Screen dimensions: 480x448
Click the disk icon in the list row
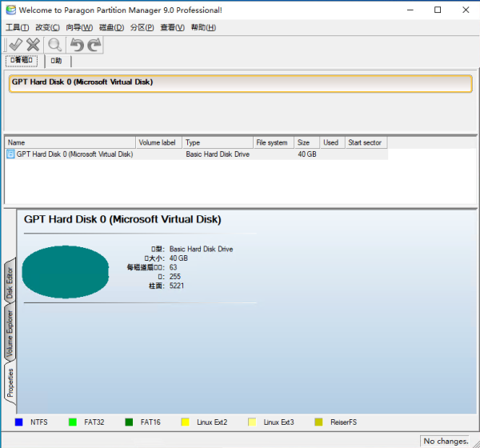10,154
